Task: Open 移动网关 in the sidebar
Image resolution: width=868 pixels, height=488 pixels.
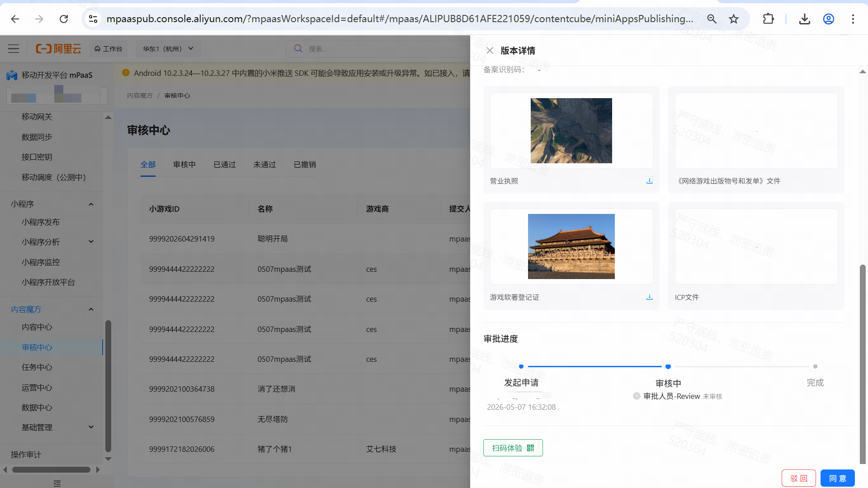Action: 37,117
